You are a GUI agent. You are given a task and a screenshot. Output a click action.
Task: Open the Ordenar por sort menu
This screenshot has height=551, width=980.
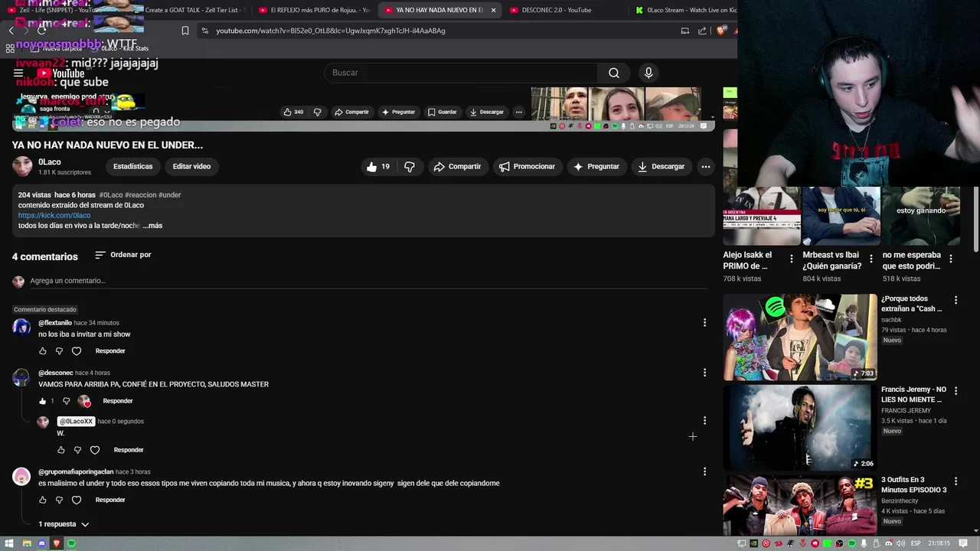tap(122, 255)
